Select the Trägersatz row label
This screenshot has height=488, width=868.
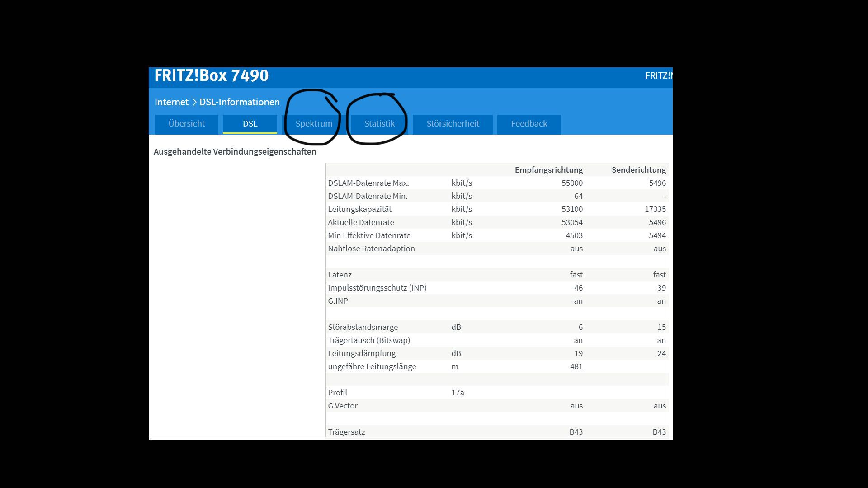346,432
